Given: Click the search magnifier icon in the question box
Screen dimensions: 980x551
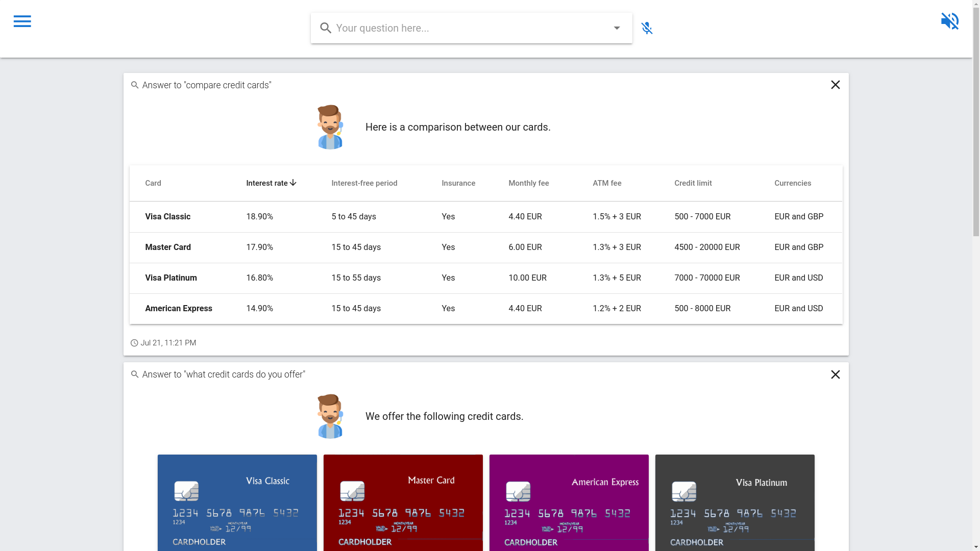Looking at the screenshot, I should (x=326, y=28).
